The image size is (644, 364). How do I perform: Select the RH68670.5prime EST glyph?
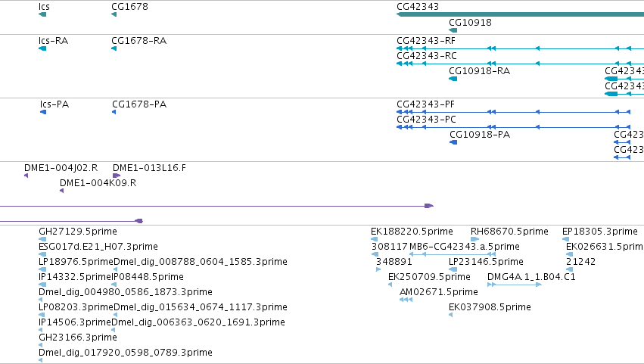(x=474, y=239)
